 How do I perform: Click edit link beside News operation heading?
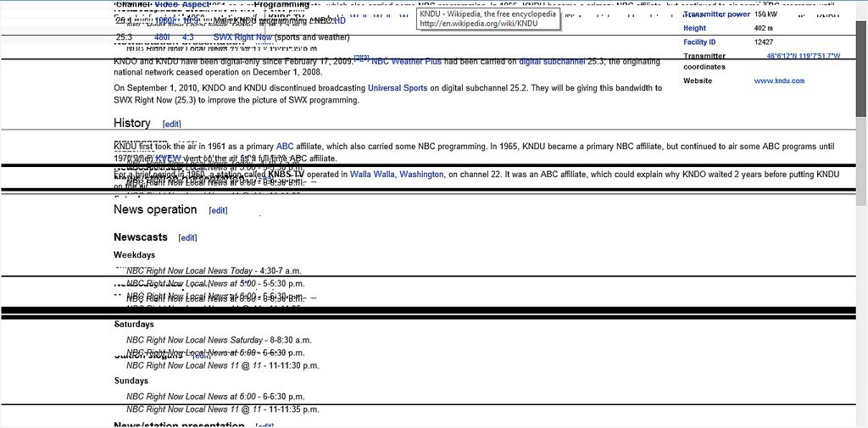pyautogui.click(x=218, y=210)
